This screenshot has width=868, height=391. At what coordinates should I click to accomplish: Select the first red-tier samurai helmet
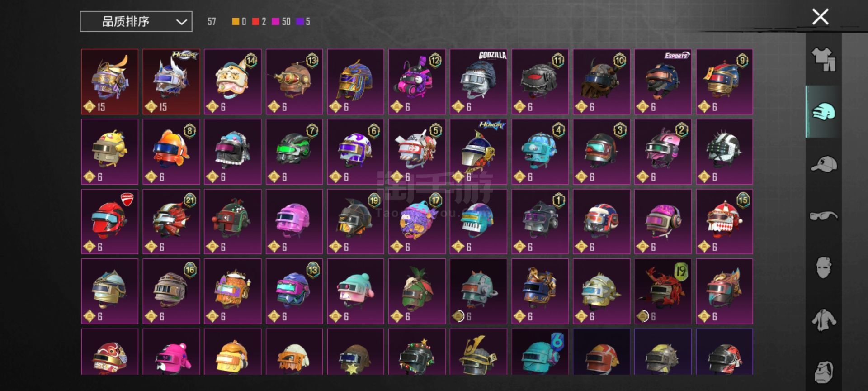pyautogui.click(x=109, y=81)
